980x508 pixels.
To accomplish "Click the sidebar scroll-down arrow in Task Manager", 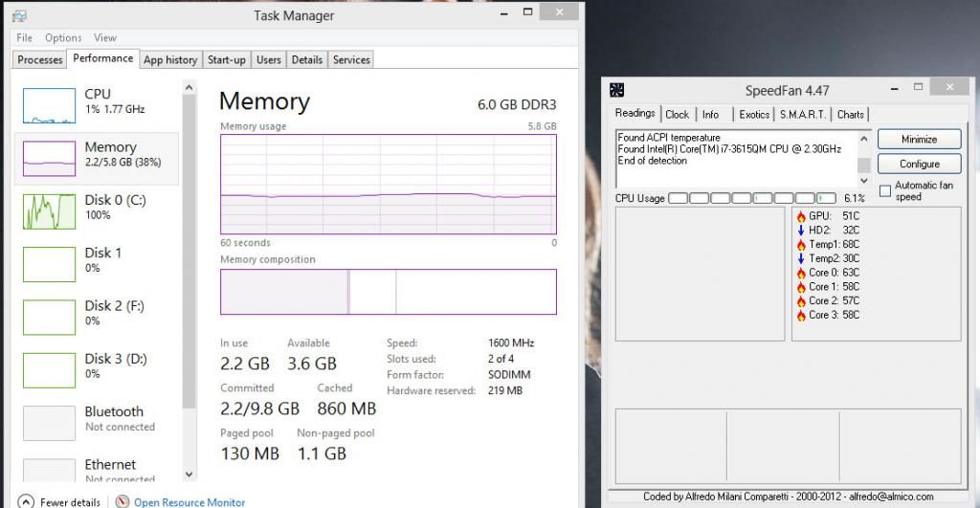I will (x=189, y=475).
